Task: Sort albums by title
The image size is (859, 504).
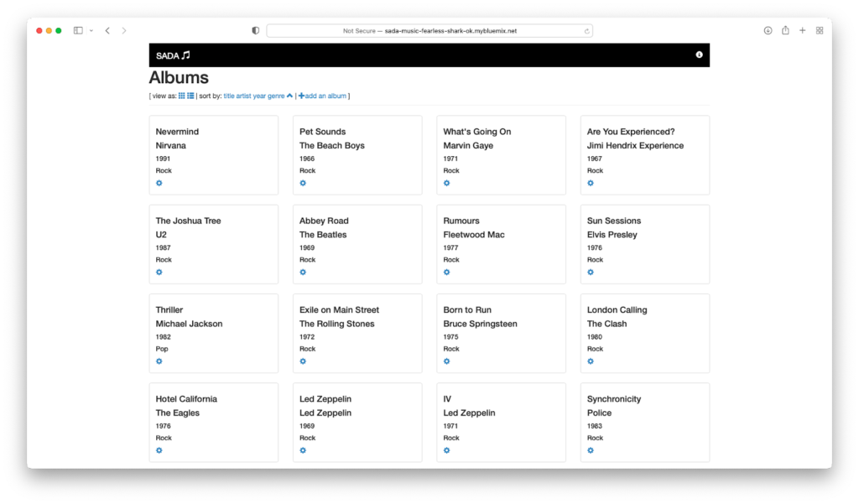Action: 228,96
